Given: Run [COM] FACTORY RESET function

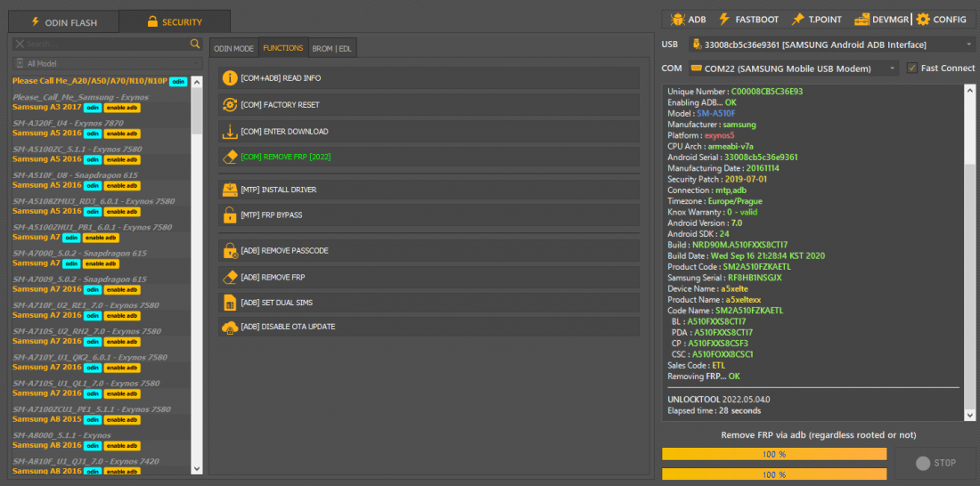Looking at the screenshot, I should click(429, 105).
